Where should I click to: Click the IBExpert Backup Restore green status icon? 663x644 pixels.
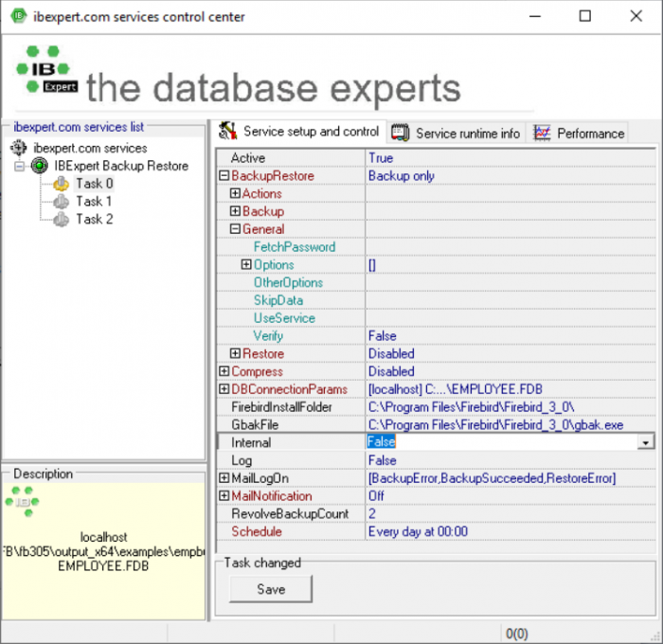(40, 166)
